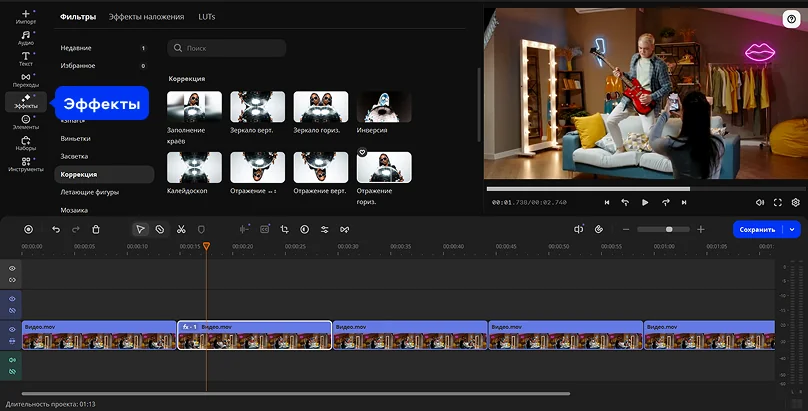808x411 pixels.
Task: Open the Наборы packs section
Action: tap(26, 144)
